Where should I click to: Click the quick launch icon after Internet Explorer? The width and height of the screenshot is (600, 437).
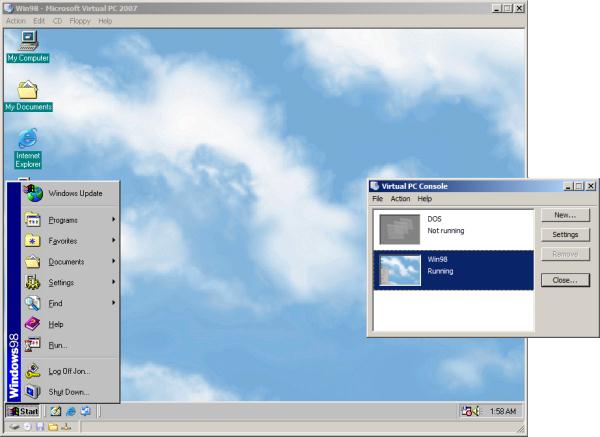86,411
